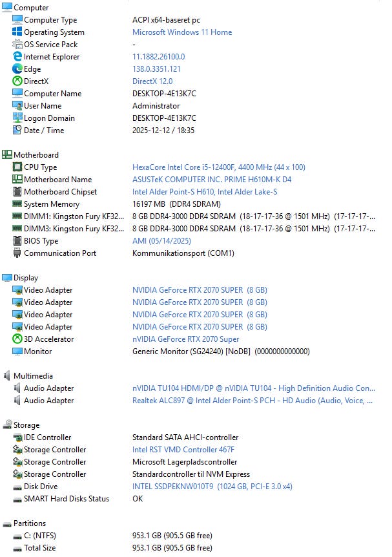Click the Communication Port plug icon
The width and height of the screenshot is (392, 557).
click(17, 253)
